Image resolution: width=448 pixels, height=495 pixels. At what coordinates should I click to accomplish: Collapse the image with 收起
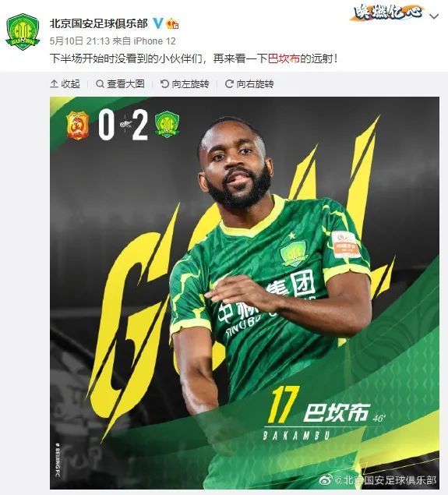click(65, 83)
